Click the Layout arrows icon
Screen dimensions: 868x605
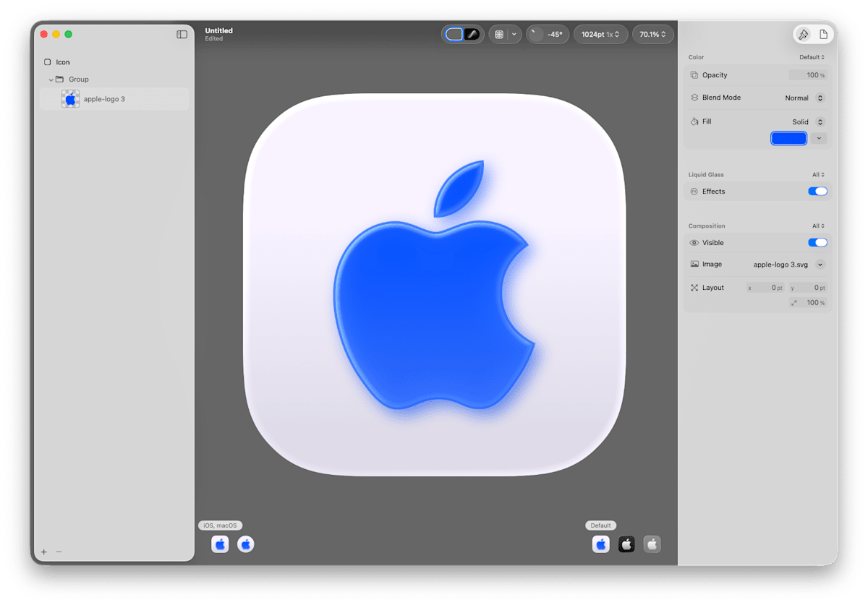(694, 288)
